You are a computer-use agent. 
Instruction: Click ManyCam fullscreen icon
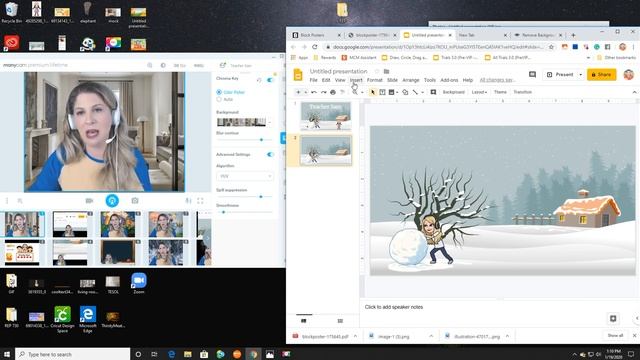200,200
